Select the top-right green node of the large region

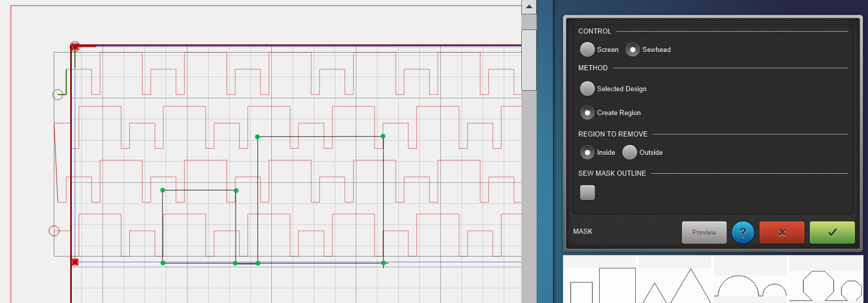click(383, 136)
